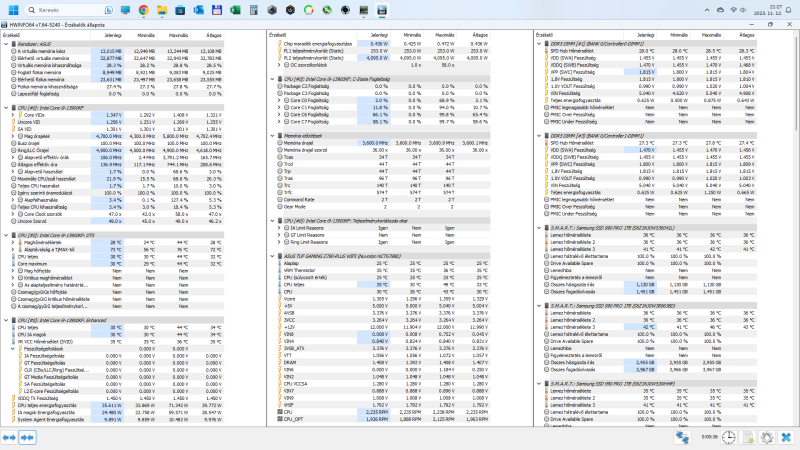The image size is (800, 450).
Task: Open Microsoft Store from the taskbar
Action: point(180,10)
